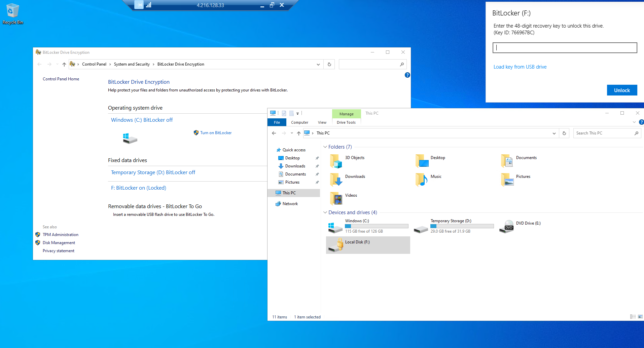Screen dimensions: 644x348
Task: Collapse the Devices and drives section
Action: [x=325, y=212]
